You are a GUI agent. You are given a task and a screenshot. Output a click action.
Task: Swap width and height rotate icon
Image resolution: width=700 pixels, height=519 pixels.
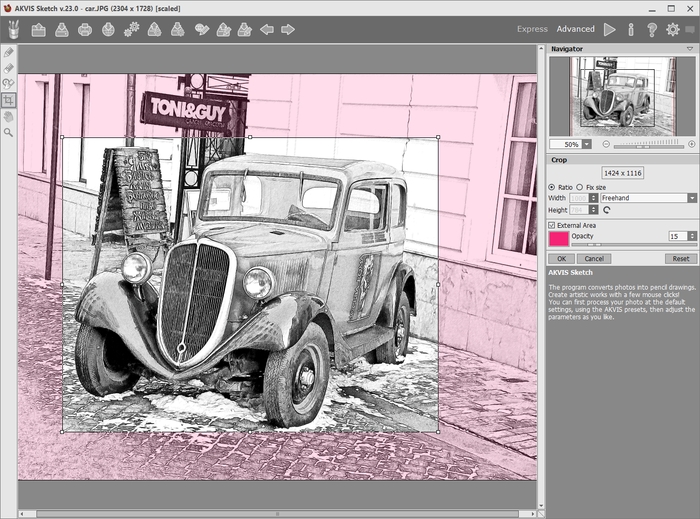click(x=606, y=210)
